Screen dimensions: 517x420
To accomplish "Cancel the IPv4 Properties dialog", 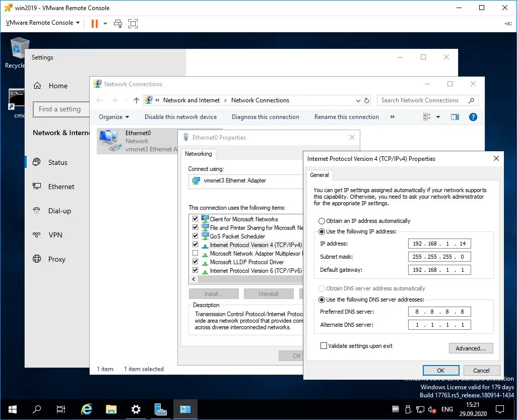I will click(482, 371).
